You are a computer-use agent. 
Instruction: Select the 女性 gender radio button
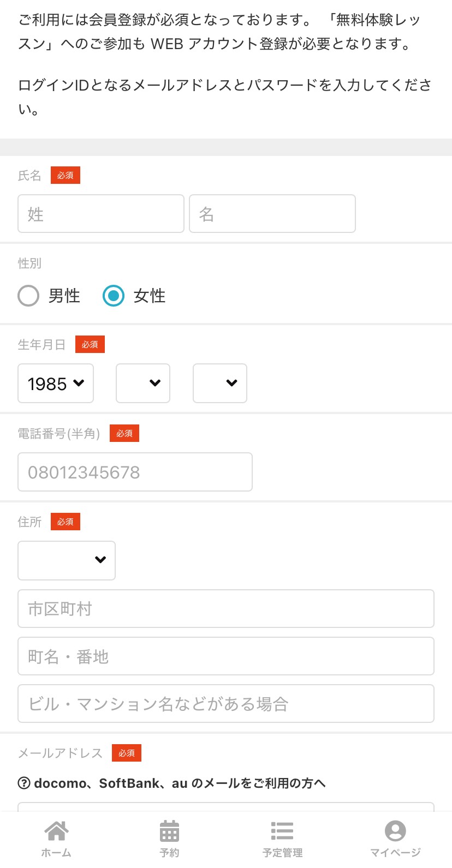click(114, 295)
